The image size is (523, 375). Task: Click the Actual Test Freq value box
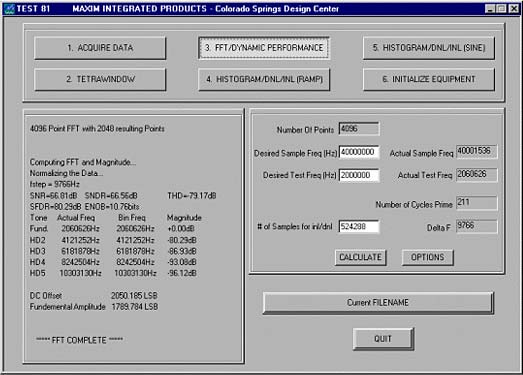coord(477,174)
